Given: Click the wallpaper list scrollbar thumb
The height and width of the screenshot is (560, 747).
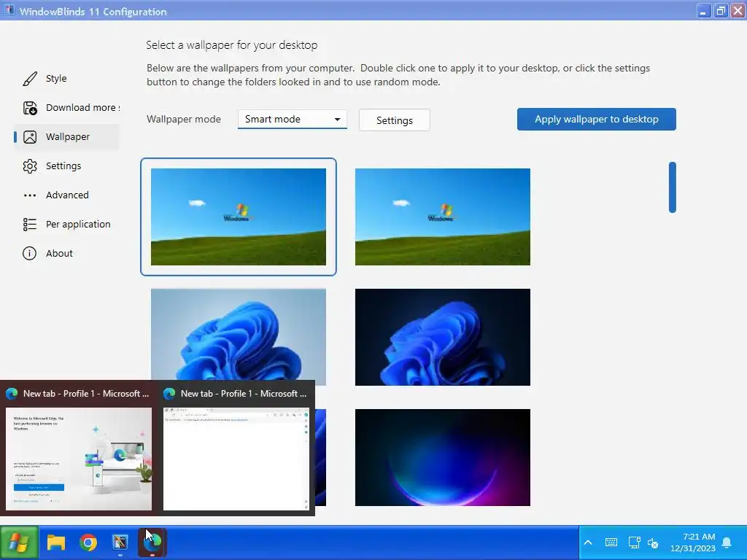Looking at the screenshot, I should (672, 187).
